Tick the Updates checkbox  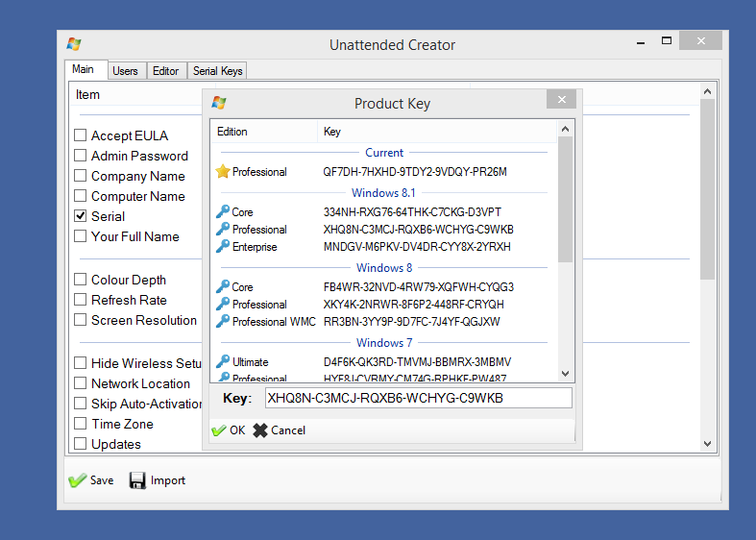point(80,444)
